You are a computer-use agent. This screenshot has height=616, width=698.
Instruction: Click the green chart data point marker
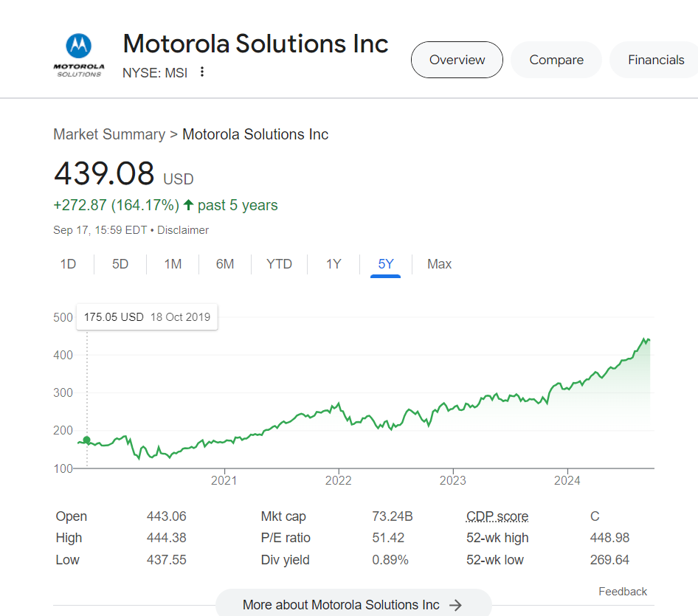(86, 440)
